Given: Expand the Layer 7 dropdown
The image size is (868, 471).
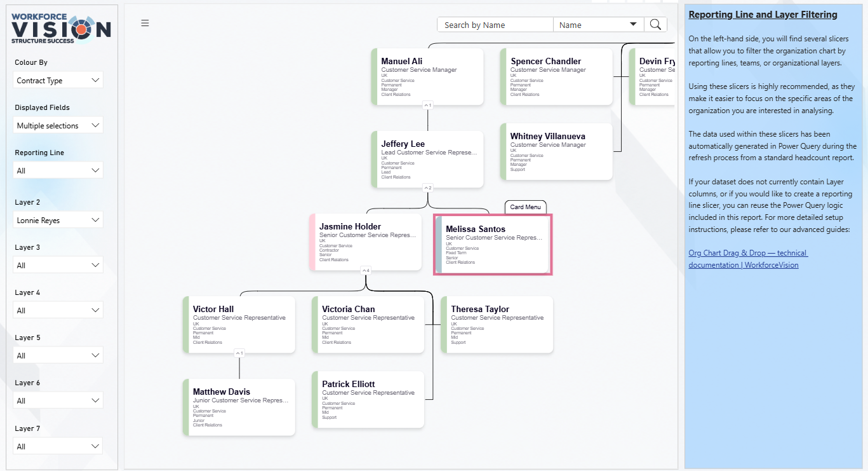Looking at the screenshot, I should [58, 446].
